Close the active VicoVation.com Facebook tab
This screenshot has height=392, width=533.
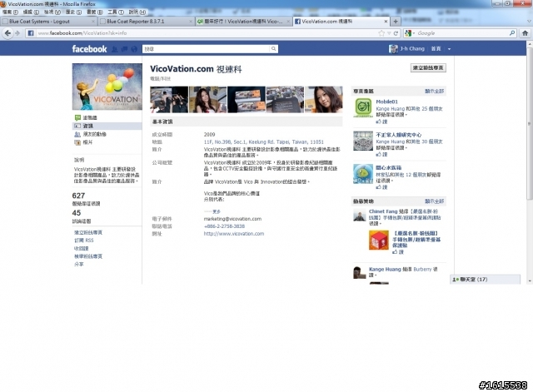pos(386,22)
